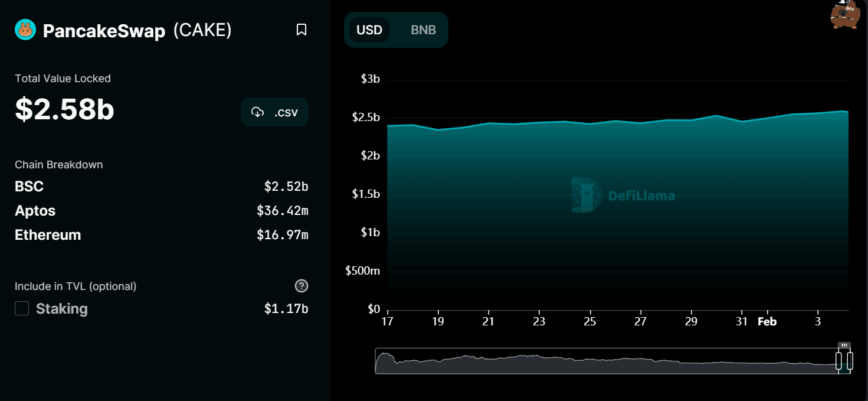This screenshot has height=401, width=868.
Task: Click the left handle of range slider
Action: (838, 360)
